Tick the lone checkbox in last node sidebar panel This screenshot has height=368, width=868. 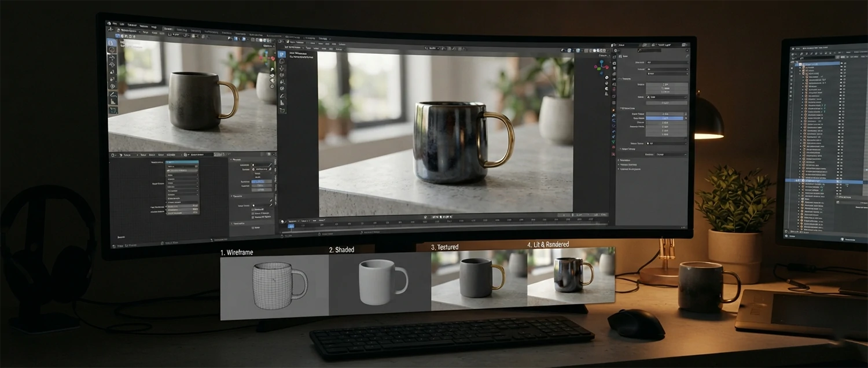coord(253,227)
